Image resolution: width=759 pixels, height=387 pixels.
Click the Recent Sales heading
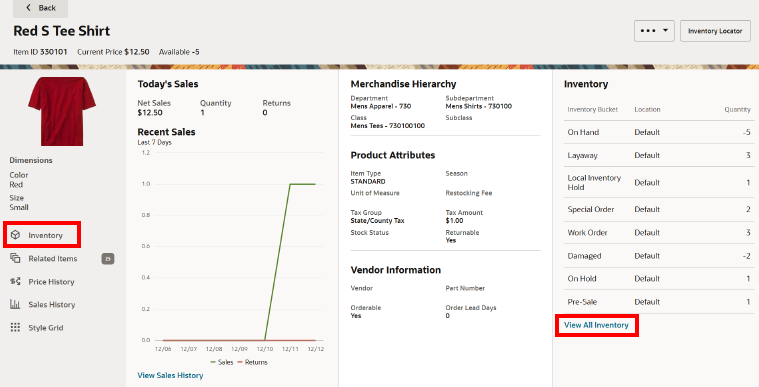coord(166,132)
